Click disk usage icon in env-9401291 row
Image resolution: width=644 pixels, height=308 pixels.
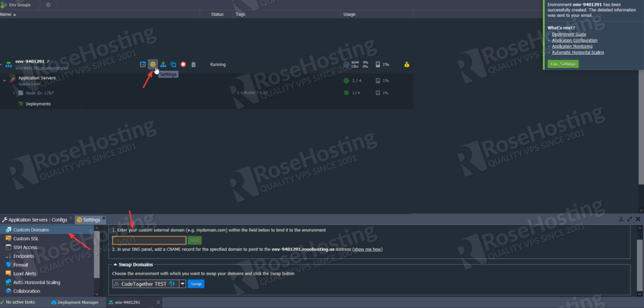pos(378,65)
